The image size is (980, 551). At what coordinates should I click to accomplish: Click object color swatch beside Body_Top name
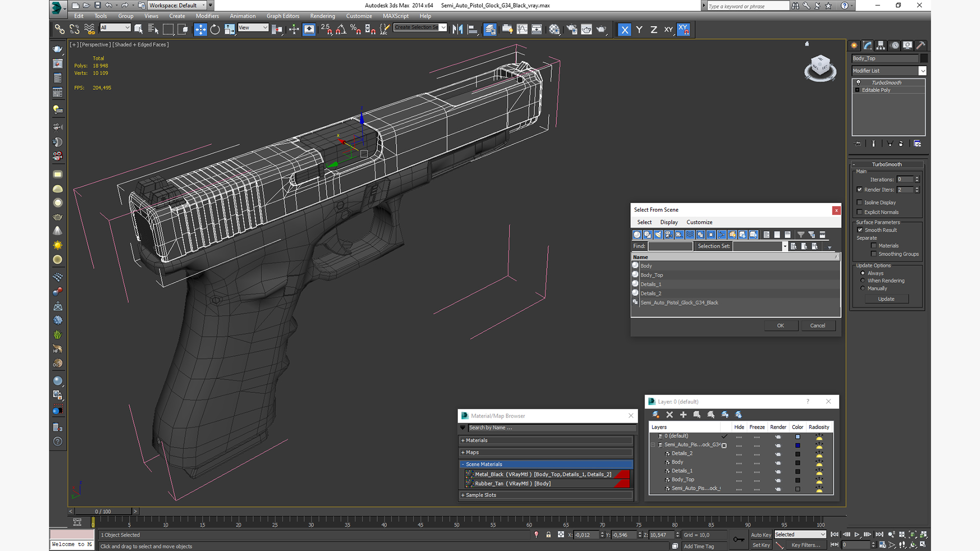click(x=924, y=58)
